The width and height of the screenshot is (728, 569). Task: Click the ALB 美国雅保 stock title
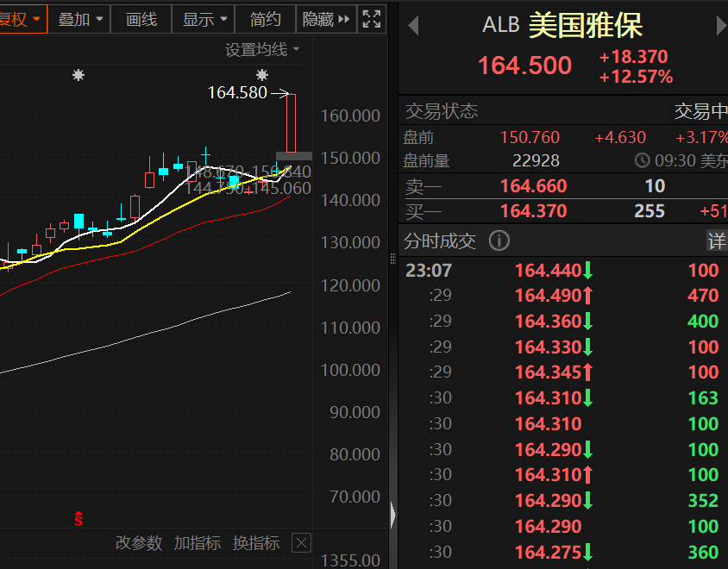tap(562, 25)
